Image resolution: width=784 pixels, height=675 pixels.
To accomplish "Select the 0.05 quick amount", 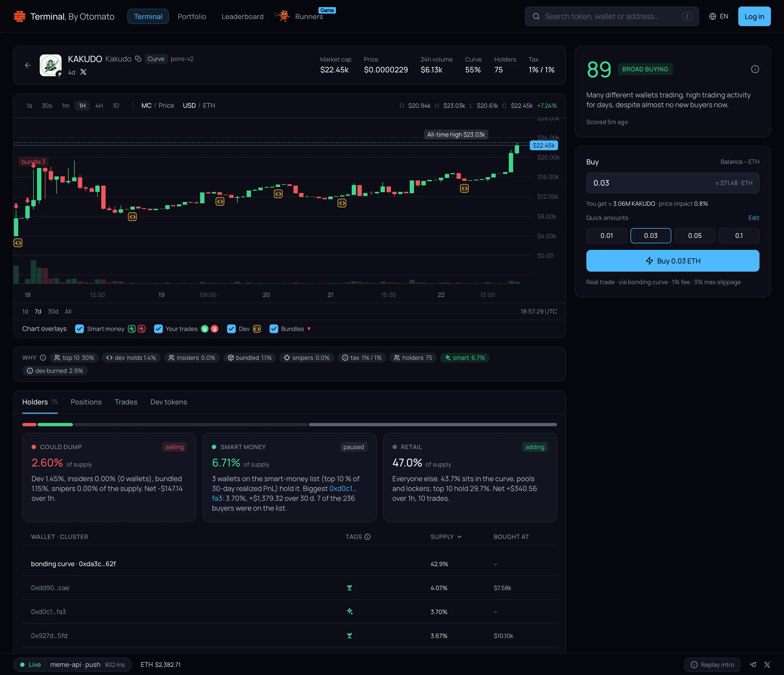I will pyautogui.click(x=695, y=235).
